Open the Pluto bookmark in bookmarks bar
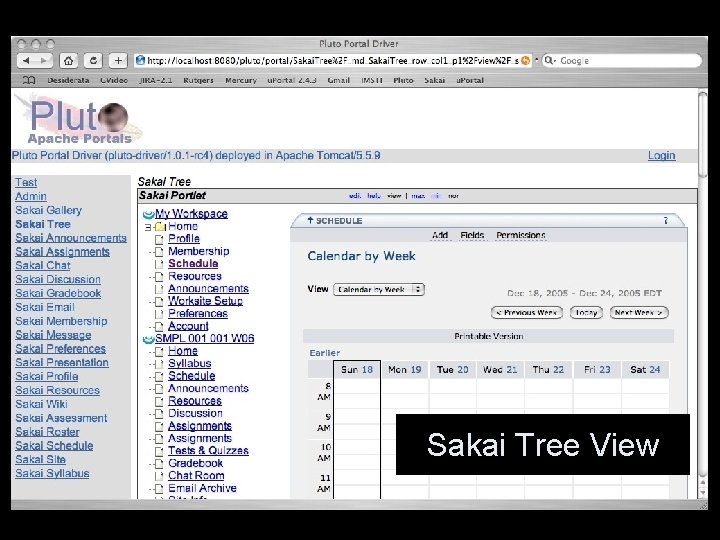Image resolution: width=720 pixels, height=540 pixels. pyautogui.click(x=403, y=80)
